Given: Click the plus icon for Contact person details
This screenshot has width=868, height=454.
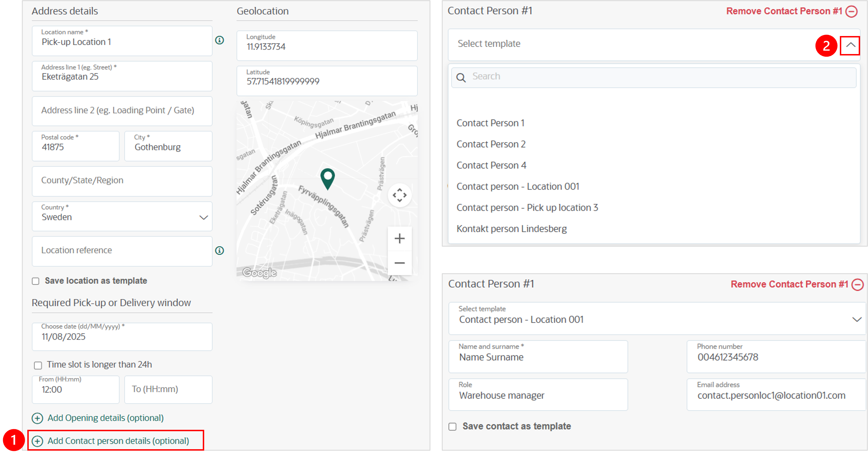Looking at the screenshot, I should (x=37, y=441).
